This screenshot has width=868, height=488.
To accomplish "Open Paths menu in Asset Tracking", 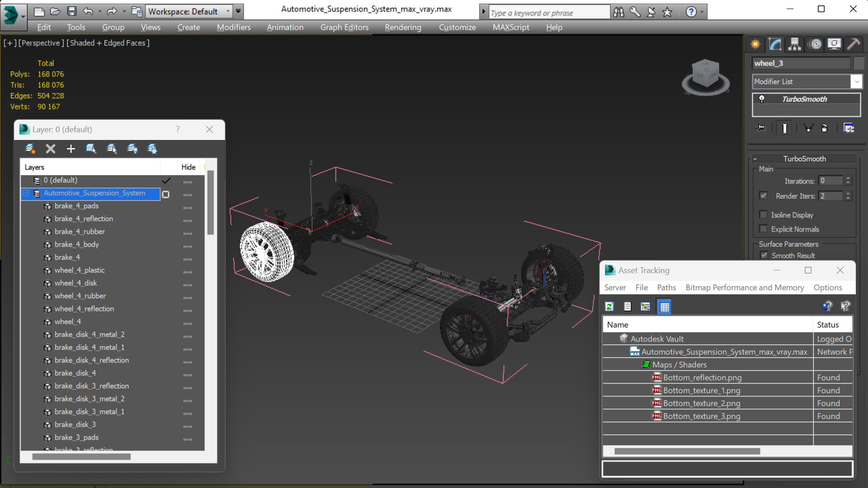I will pos(666,288).
